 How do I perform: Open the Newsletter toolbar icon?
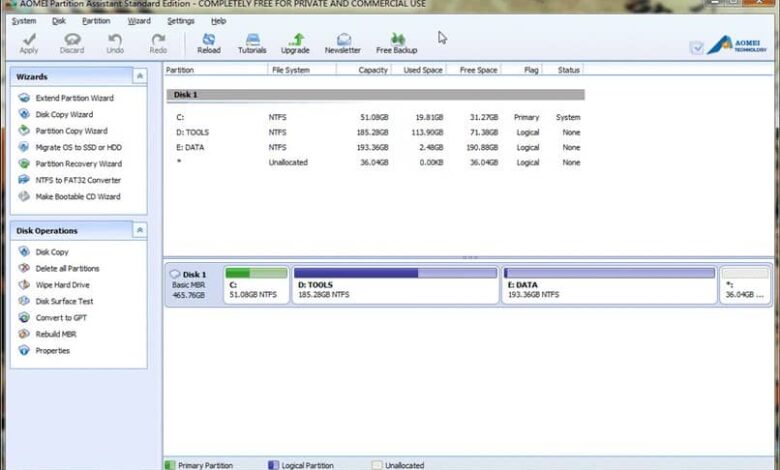click(344, 39)
